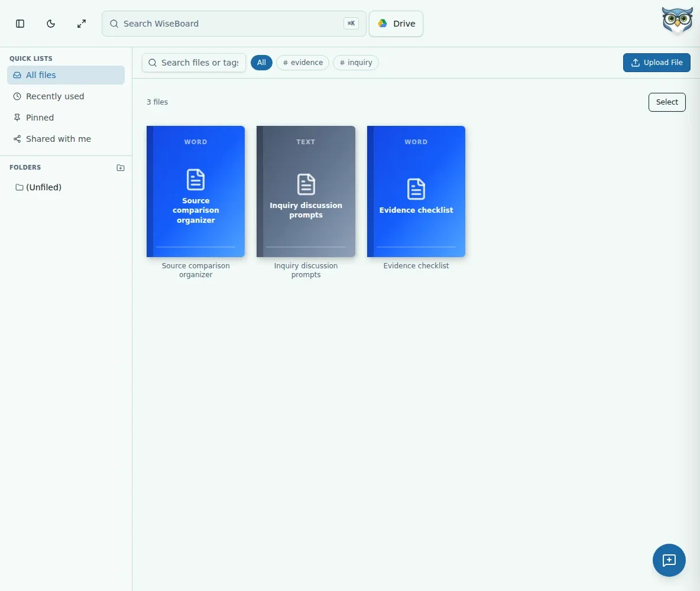Switch to dark mode moon icon
The height and width of the screenshot is (591, 700).
(x=51, y=24)
